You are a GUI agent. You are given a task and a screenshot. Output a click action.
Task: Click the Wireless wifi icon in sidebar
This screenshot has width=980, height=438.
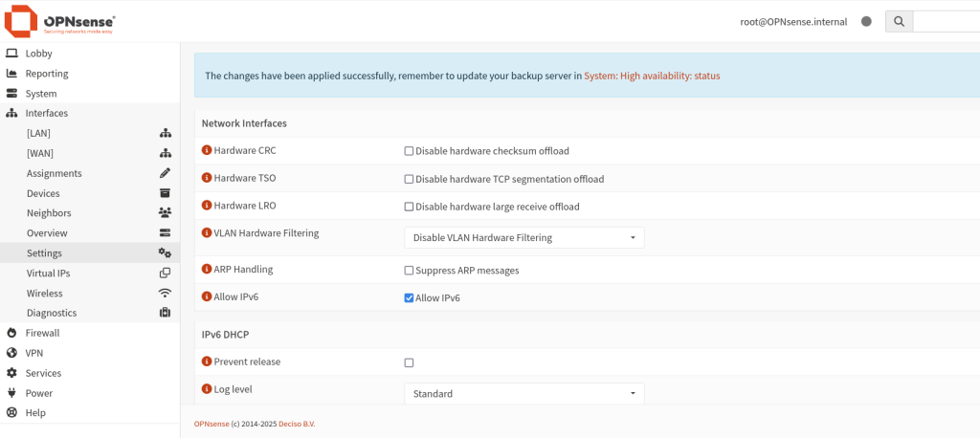[x=165, y=293]
